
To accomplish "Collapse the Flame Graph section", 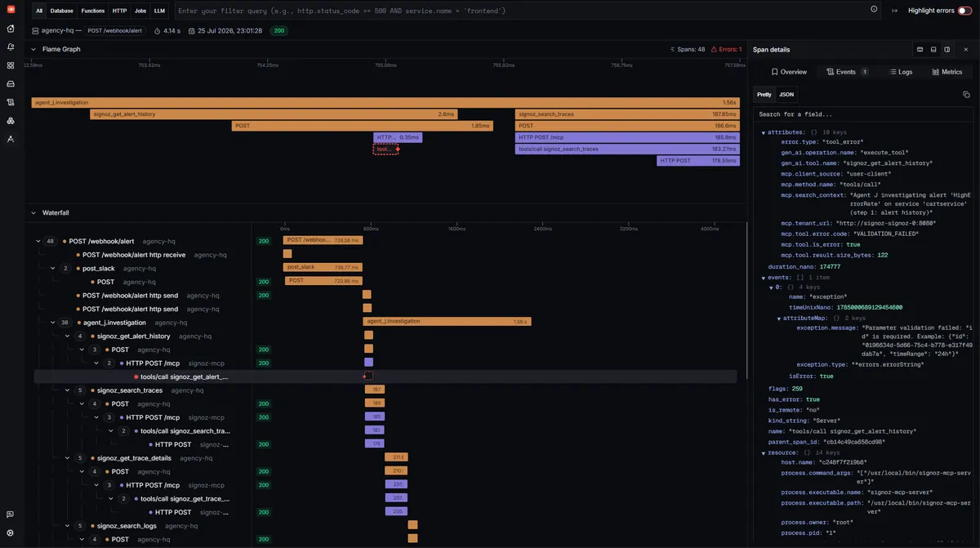I will (33, 49).
